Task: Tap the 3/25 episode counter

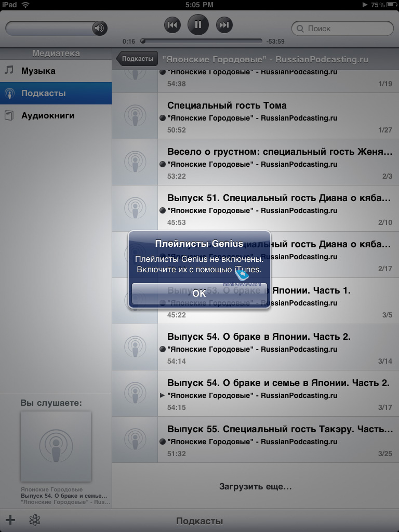Action: point(385,454)
